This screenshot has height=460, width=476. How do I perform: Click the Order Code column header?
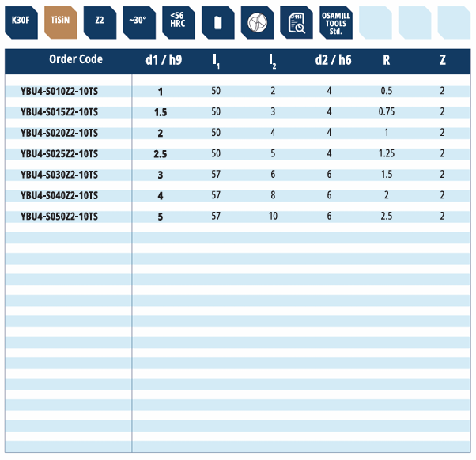click(76, 60)
